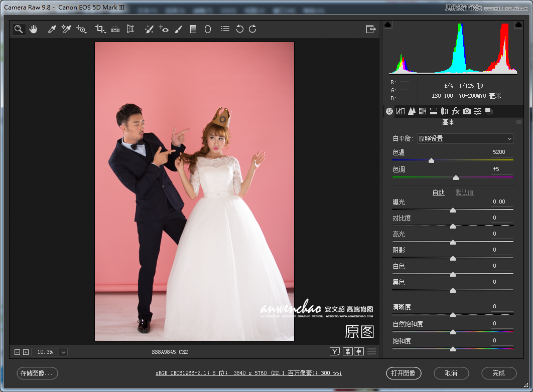Screen dimensions: 533x392
Task: Select the Crop tool
Action: pyautogui.click(x=99, y=29)
